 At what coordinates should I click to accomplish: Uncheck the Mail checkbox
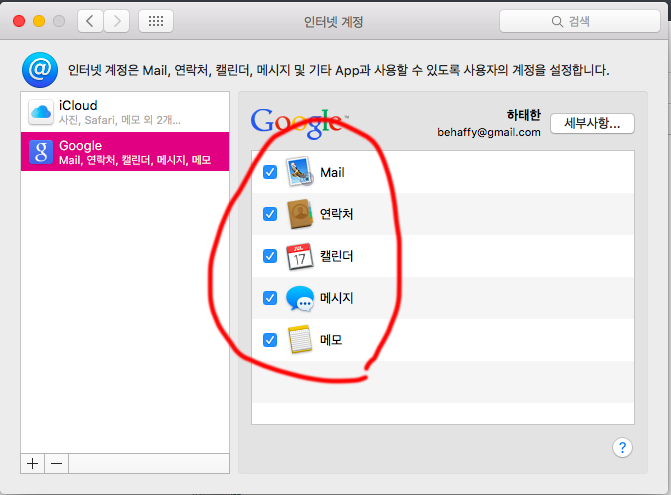tap(270, 172)
